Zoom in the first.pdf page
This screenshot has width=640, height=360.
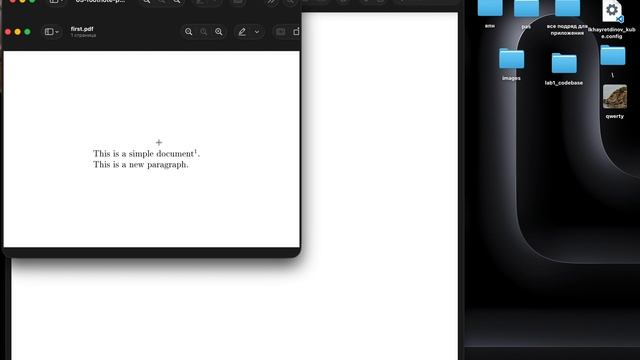click(219, 32)
